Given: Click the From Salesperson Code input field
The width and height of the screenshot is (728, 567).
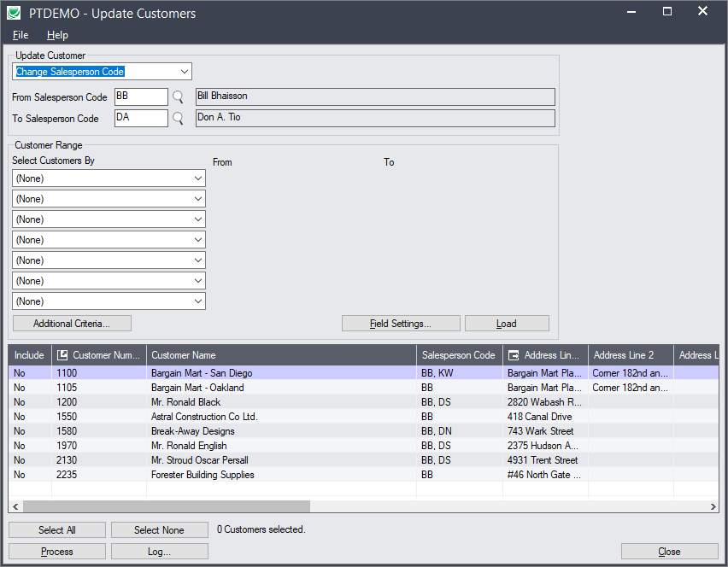Looking at the screenshot, I should pos(141,97).
